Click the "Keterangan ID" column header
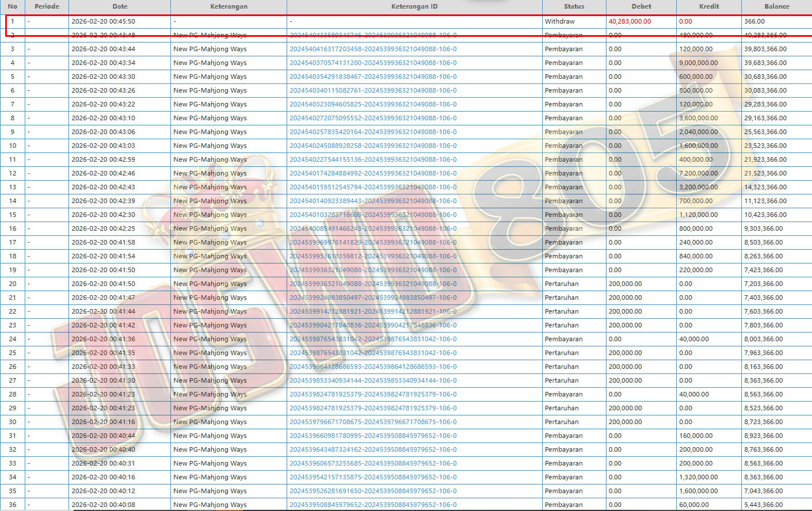This screenshot has width=812, height=511. click(414, 6)
